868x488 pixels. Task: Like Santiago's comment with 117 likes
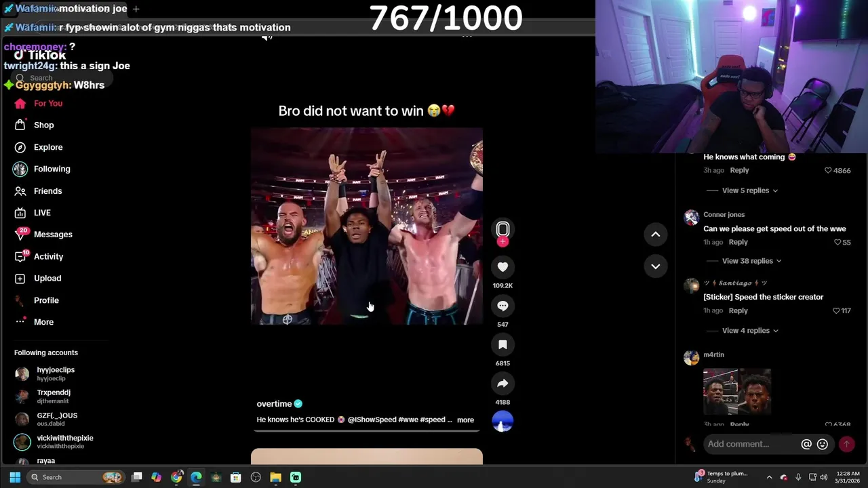point(835,311)
